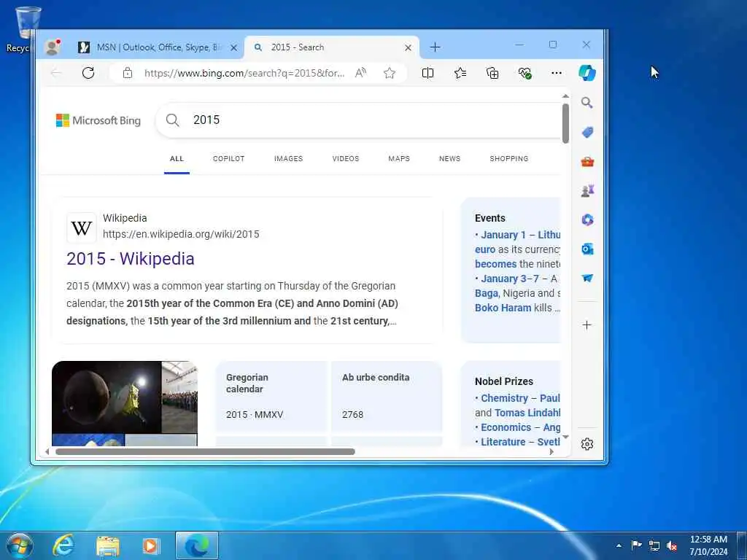This screenshot has width=747, height=560.
Task: Open sidebar Search icon
Action: 587,102
